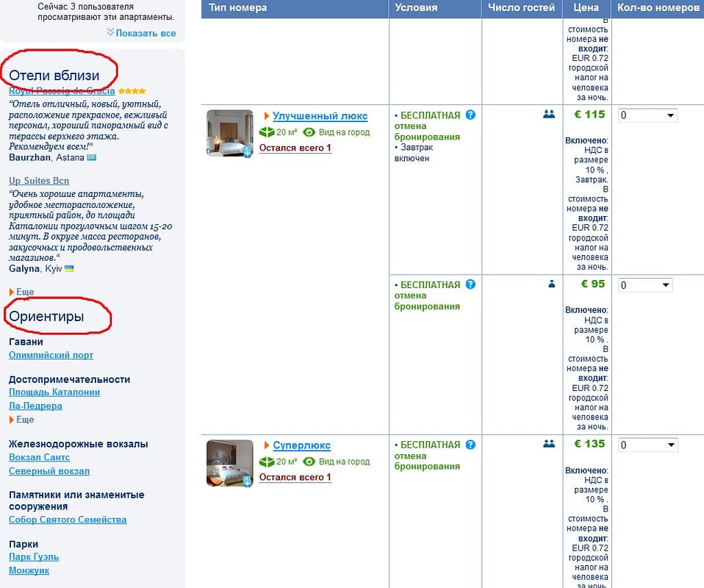Click the Цена column header

[586, 8]
